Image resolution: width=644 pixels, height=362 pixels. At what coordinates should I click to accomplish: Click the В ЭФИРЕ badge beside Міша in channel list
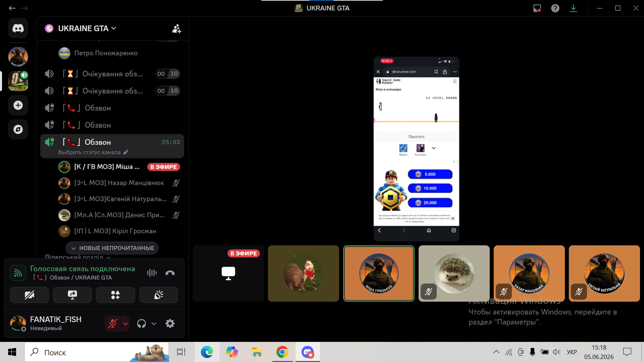(x=164, y=167)
